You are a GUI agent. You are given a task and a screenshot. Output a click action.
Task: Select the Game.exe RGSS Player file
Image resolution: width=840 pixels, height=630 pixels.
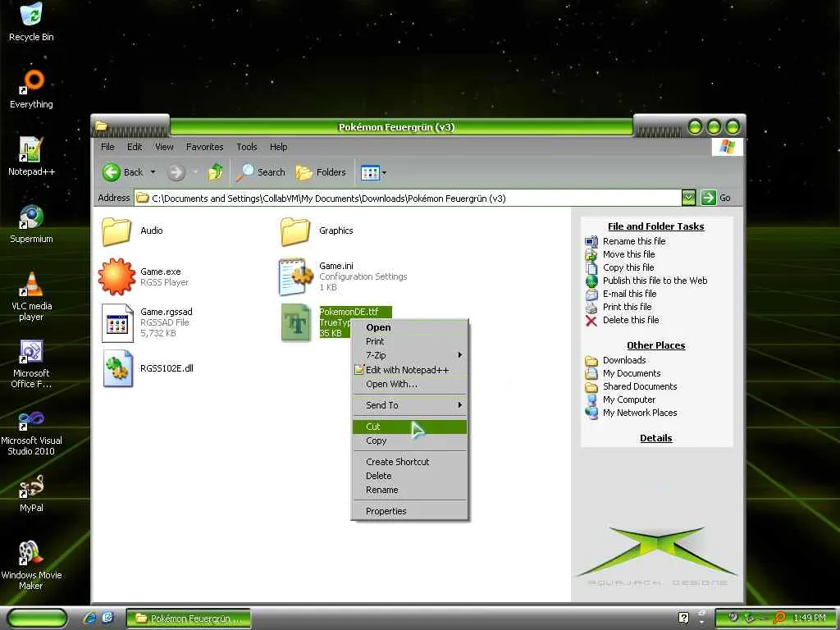[144, 276]
